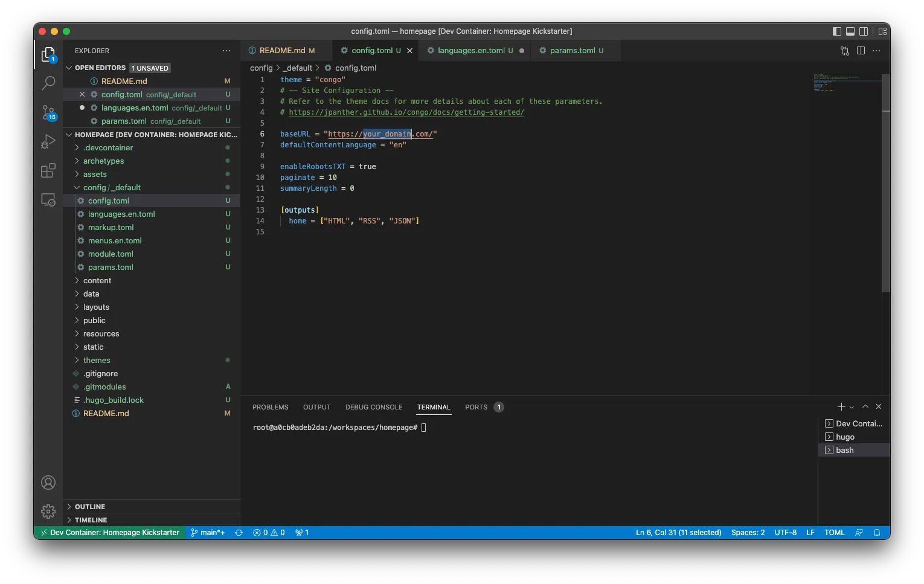
Task: Maximize the terminal panel size
Action: click(865, 407)
